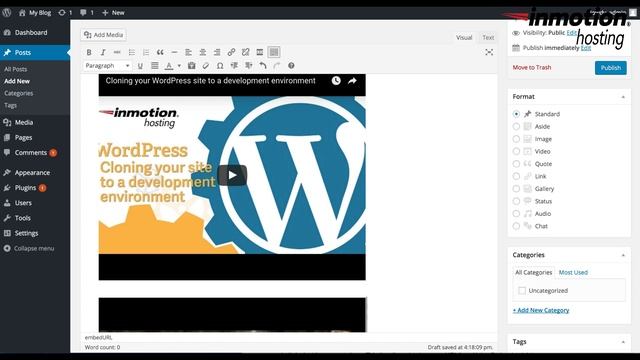
Task: Publish the post
Action: tap(611, 68)
